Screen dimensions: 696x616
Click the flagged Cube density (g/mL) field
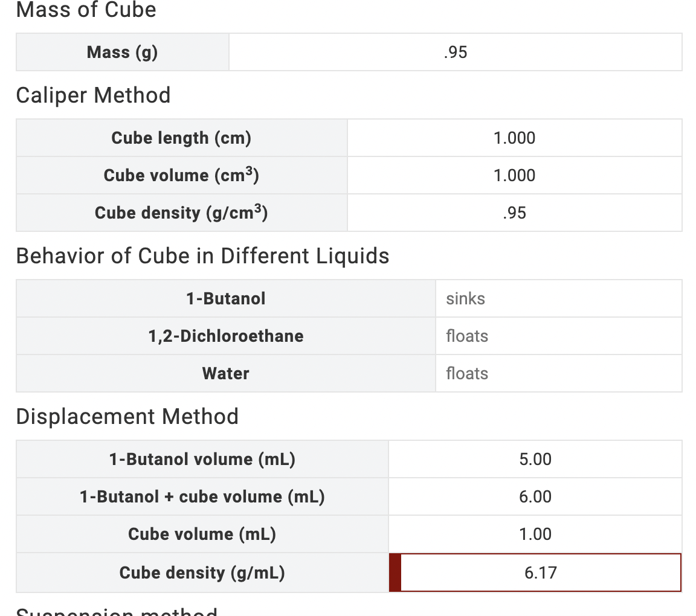tap(540, 572)
